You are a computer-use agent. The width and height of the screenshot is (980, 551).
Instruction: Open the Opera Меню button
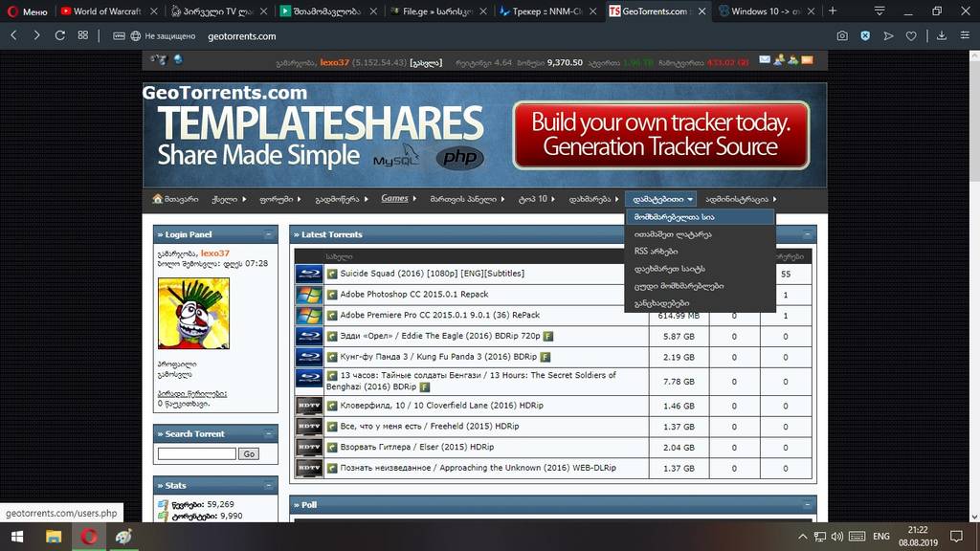click(27, 11)
